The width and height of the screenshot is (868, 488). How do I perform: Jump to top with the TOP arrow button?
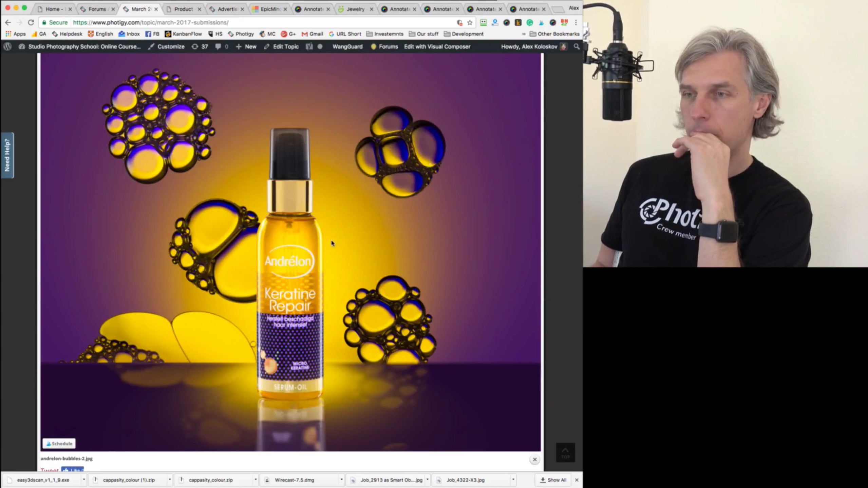coord(565,452)
